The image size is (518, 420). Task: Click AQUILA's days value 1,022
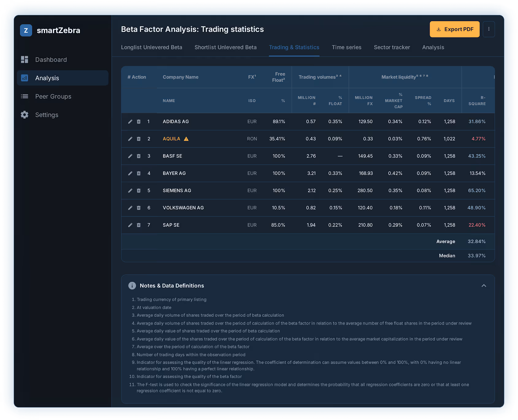tap(449, 139)
